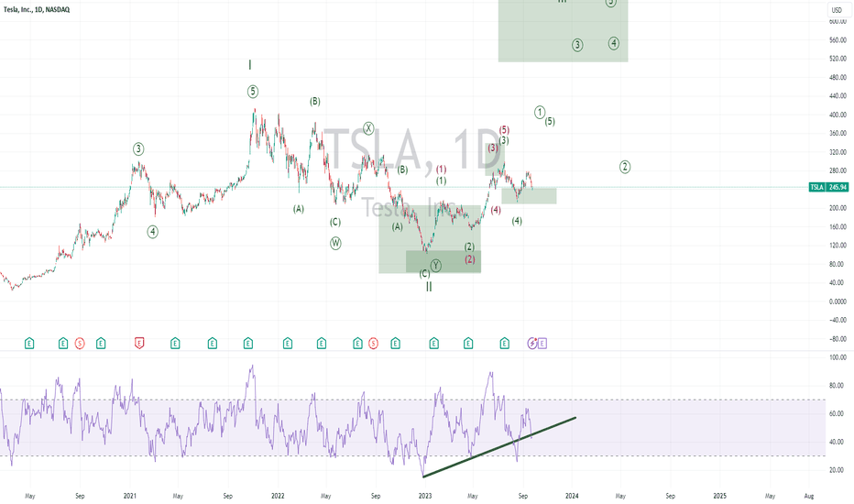Open the October 2022 earnings E marker
854x504 pixels.
click(x=396, y=344)
